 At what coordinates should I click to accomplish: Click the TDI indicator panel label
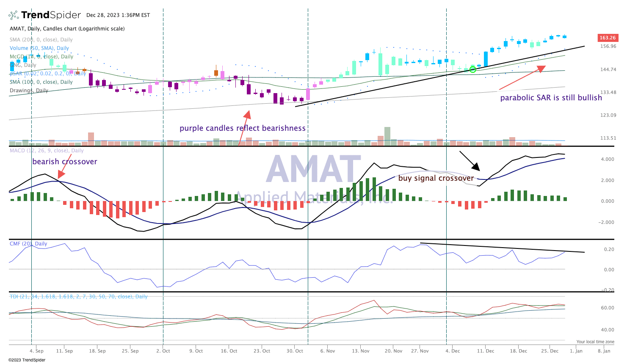click(79, 297)
